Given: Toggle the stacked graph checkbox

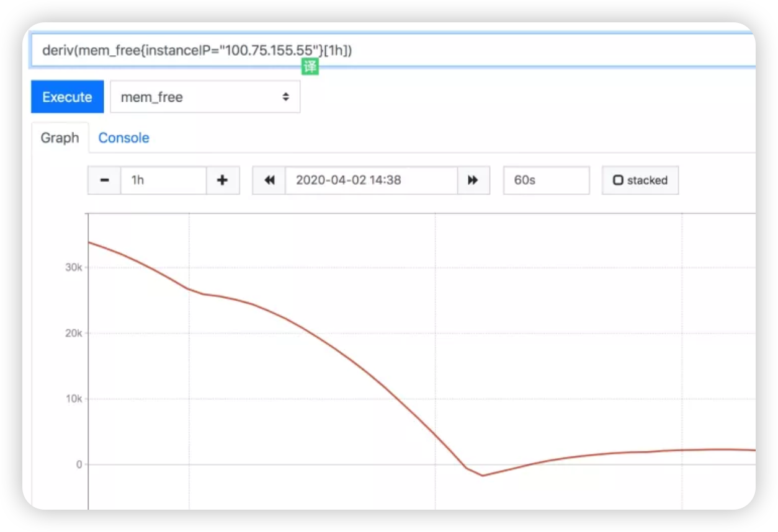Looking at the screenshot, I should (640, 180).
